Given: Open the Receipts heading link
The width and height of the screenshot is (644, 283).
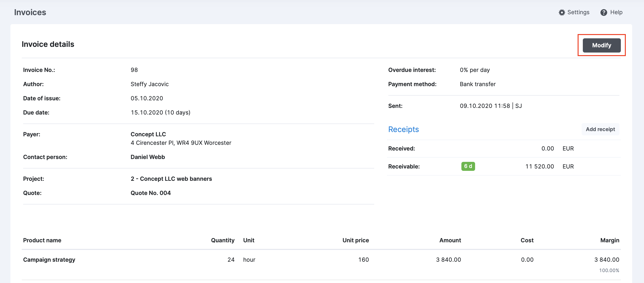Looking at the screenshot, I should click(x=403, y=129).
